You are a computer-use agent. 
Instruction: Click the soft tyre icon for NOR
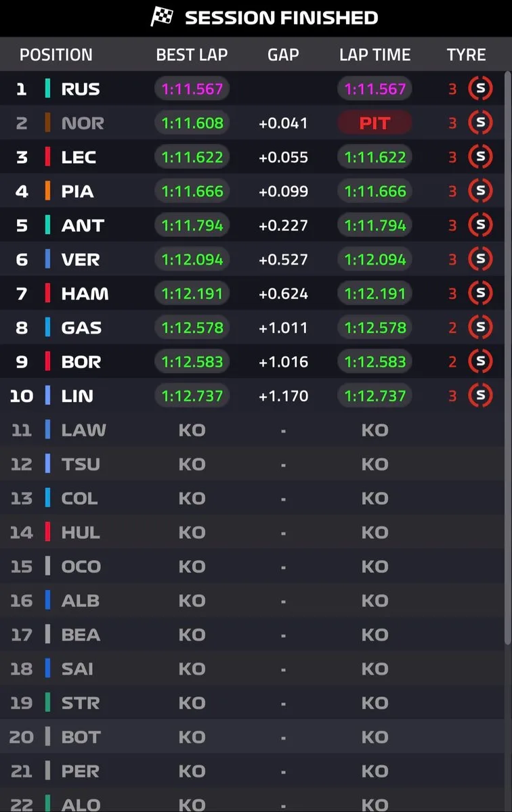(x=480, y=122)
